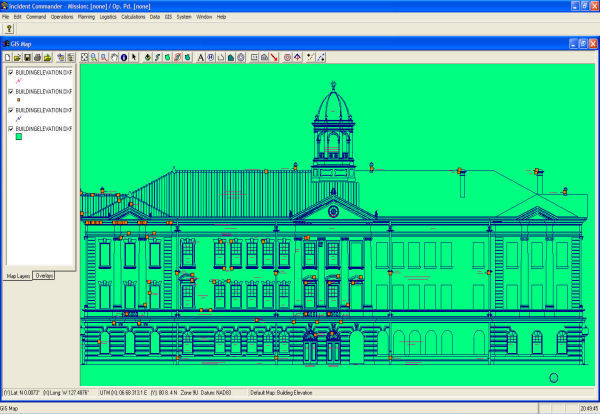Click the round clock-like circle tool icon

(241, 57)
